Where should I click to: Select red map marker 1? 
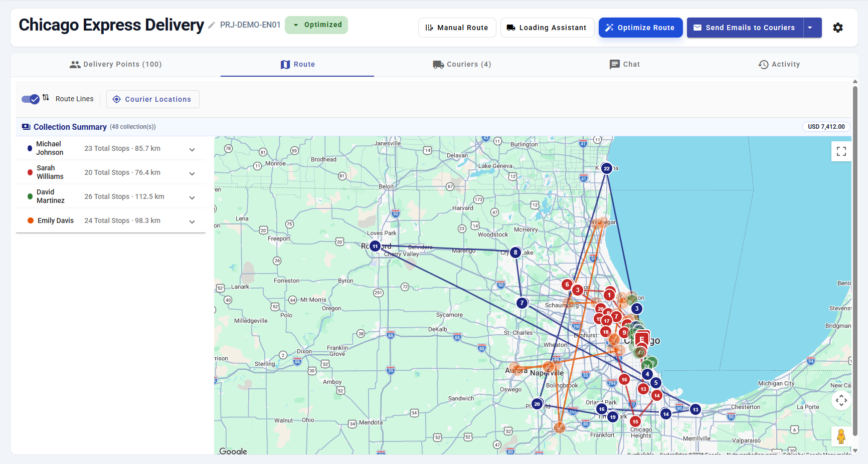point(609,295)
